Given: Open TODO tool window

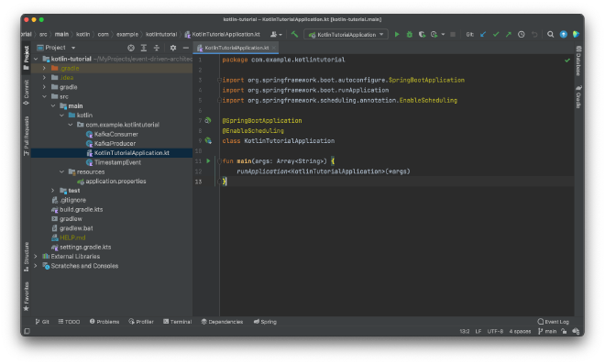Looking at the screenshot, I should (69, 322).
